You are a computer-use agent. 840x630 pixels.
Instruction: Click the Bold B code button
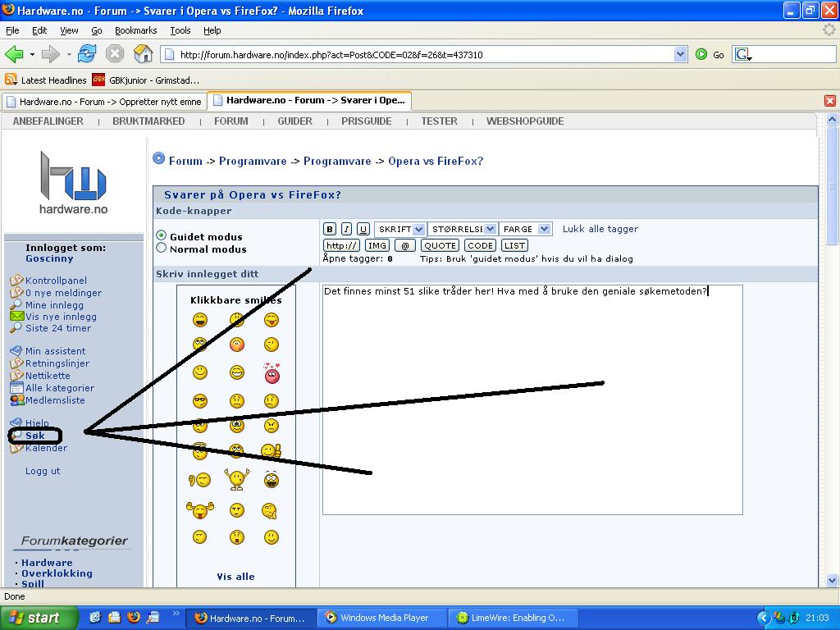[330, 230]
